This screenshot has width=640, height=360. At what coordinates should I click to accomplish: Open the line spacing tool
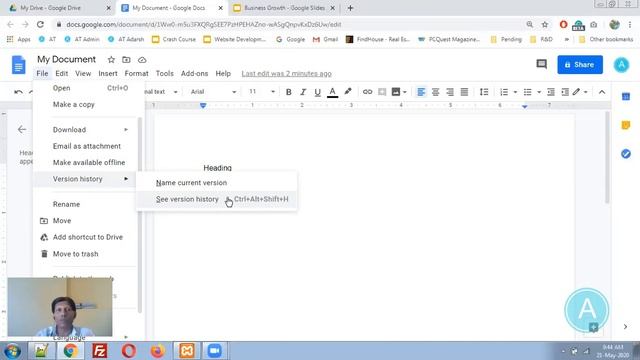pyautogui.click(x=484, y=92)
